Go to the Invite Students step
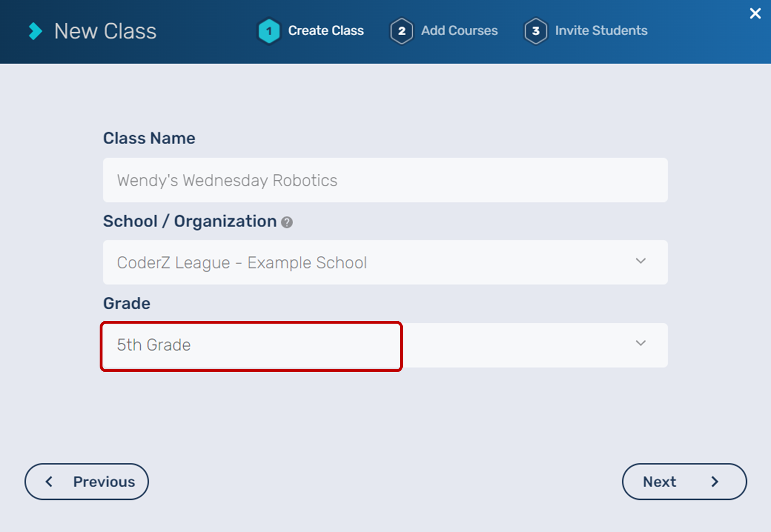The height and width of the screenshot is (532, 771). 601,31
